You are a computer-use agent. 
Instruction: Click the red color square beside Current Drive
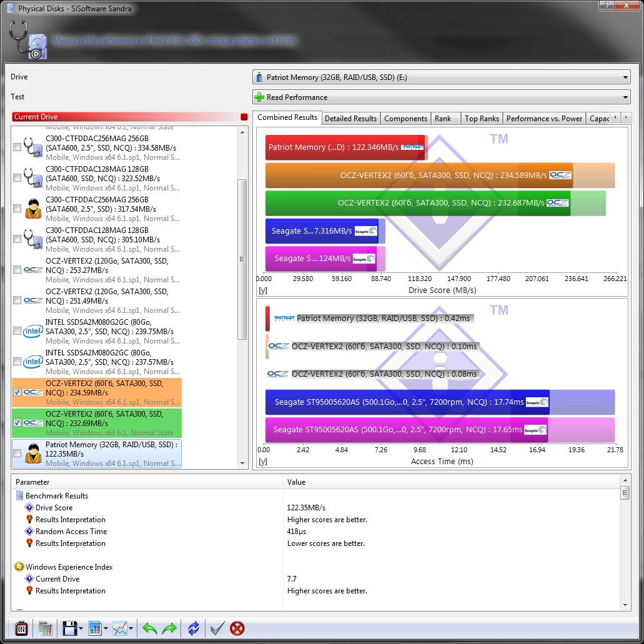[x=244, y=117]
